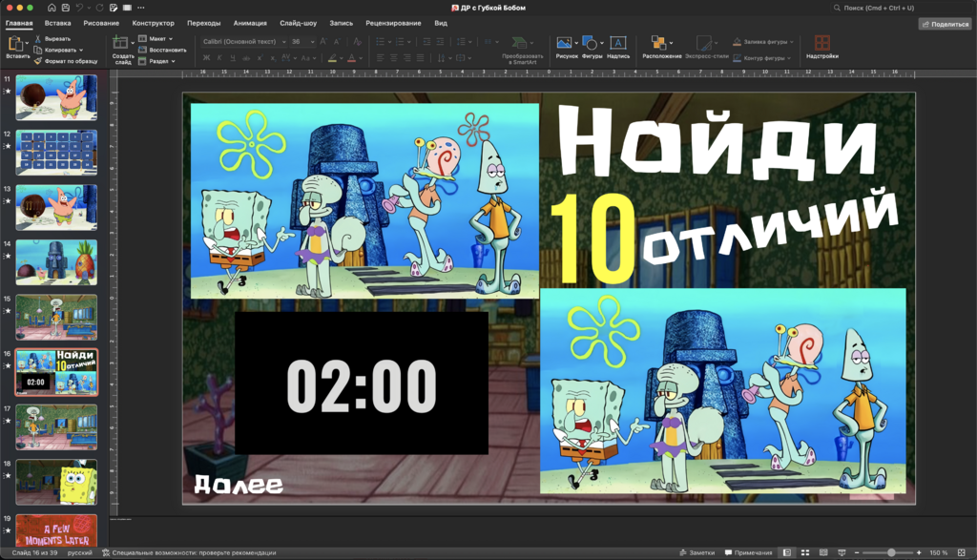Switch to normal view in the status bar
977x560 pixels.
click(x=787, y=552)
